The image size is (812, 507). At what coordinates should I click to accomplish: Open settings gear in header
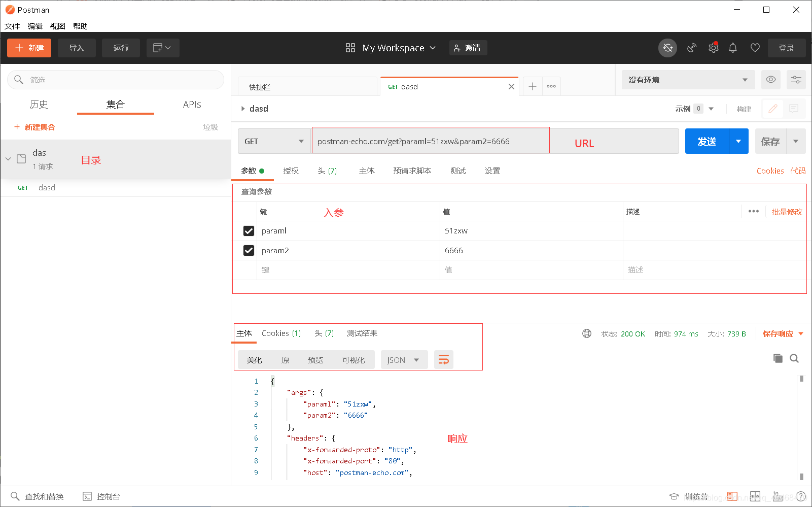click(714, 48)
